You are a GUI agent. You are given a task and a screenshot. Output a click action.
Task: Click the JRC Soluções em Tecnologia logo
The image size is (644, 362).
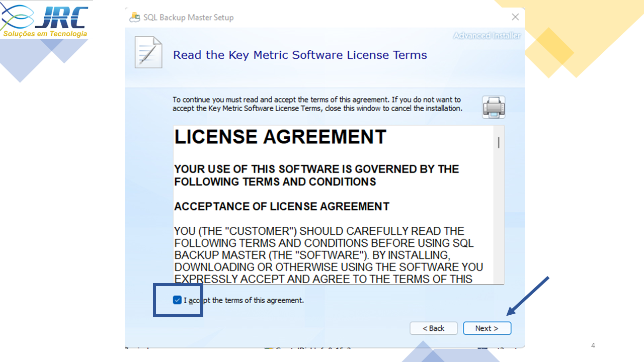tap(45, 20)
